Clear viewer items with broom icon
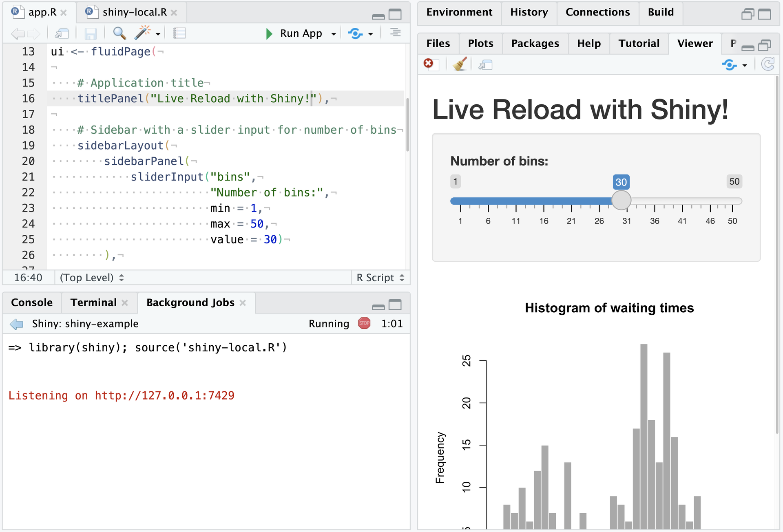The height and width of the screenshot is (532, 783). (x=460, y=64)
